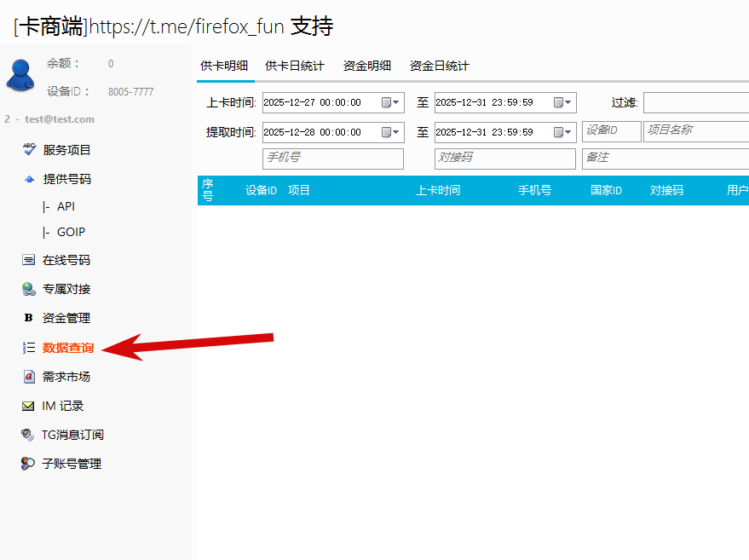This screenshot has width=749, height=560.
Task: Click the device ID value 8005-7777
Action: coord(131,92)
